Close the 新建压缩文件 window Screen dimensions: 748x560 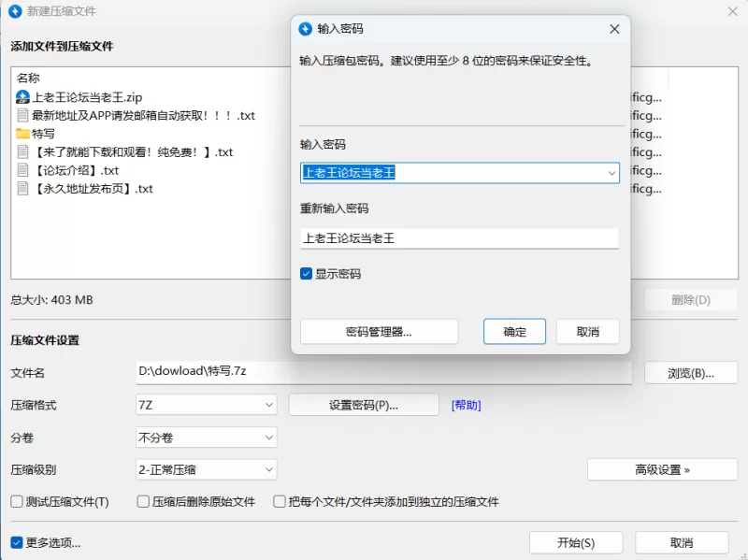tap(733, 11)
